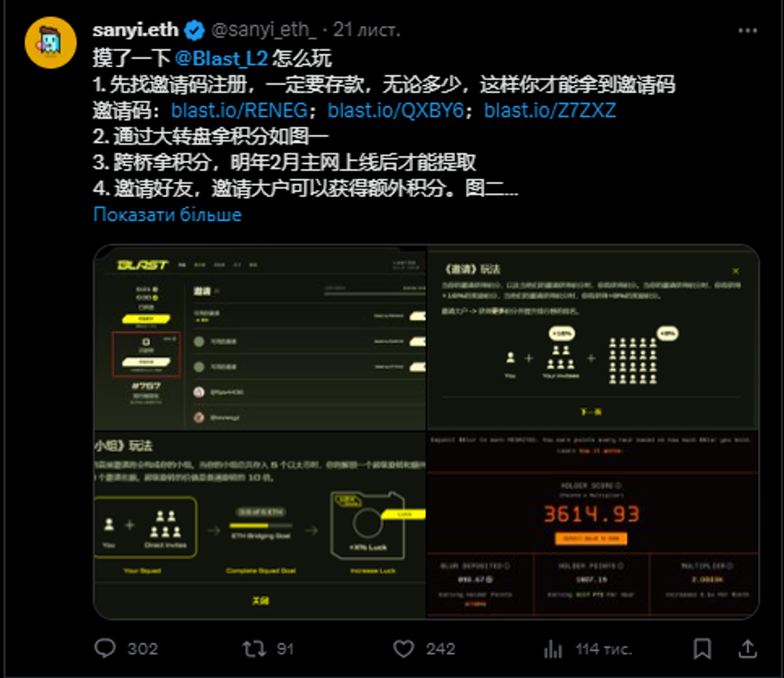784x678 pixels.
Task: Open the @Blast_L2 mention
Action: tap(221, 58)
